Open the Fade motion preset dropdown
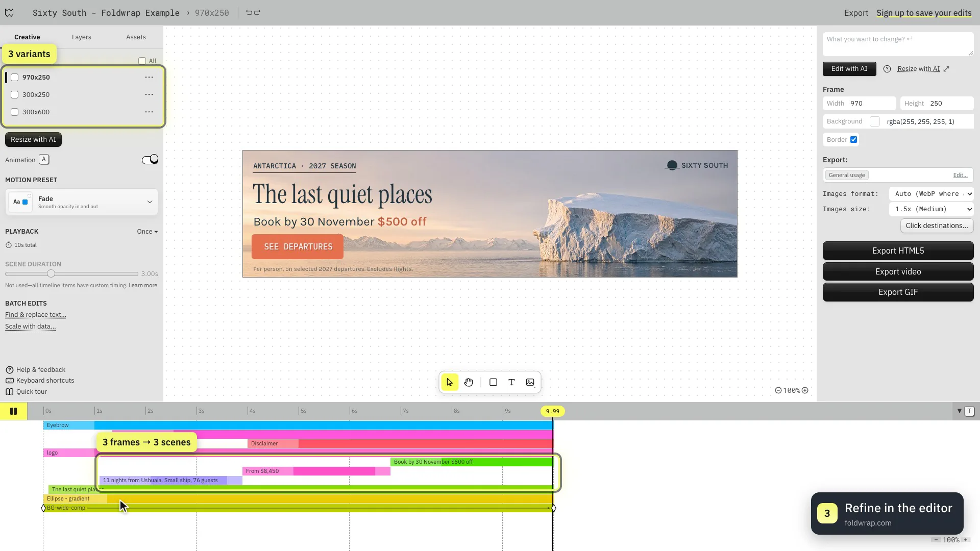Screen dimensions: 980x551 82,202
